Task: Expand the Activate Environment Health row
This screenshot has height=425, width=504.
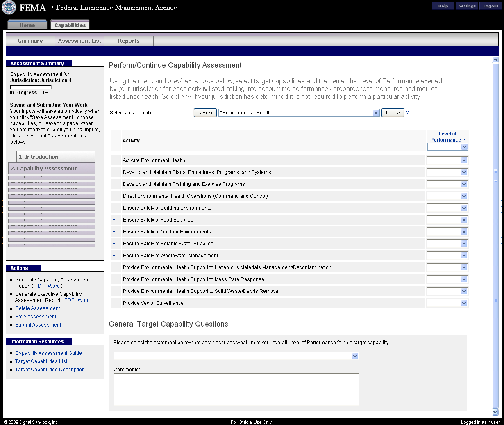Action: (114, 160)
